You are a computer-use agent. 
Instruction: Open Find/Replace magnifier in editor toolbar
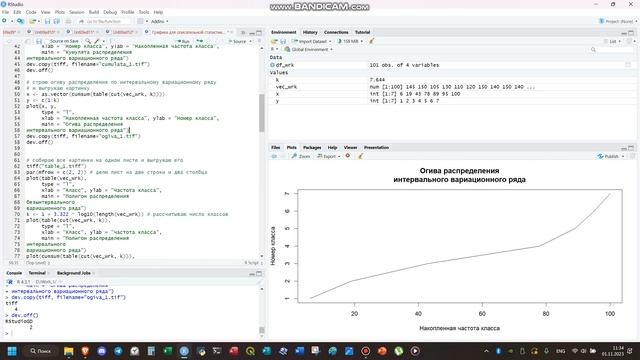tap(88, 41)
